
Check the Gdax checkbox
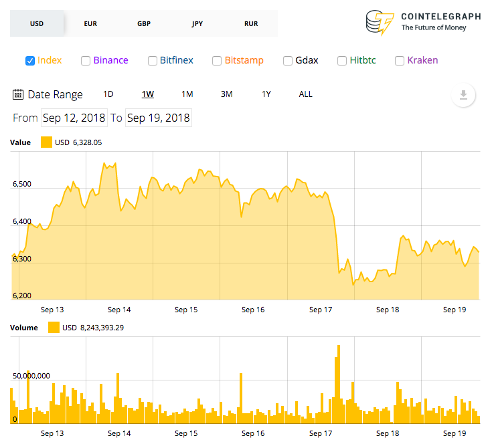click(x=287, y=61)
